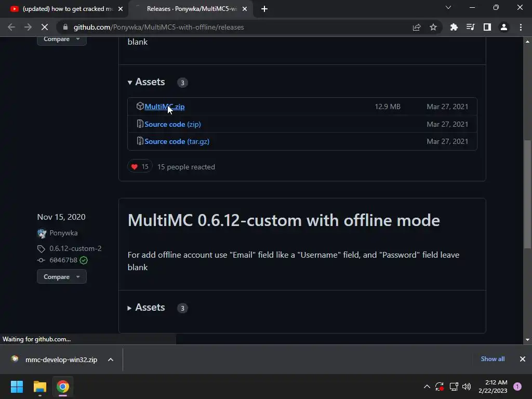Open File Explorer from the taskbar
The width and height of the screenshot is (532, 399).
pos(39,387)
